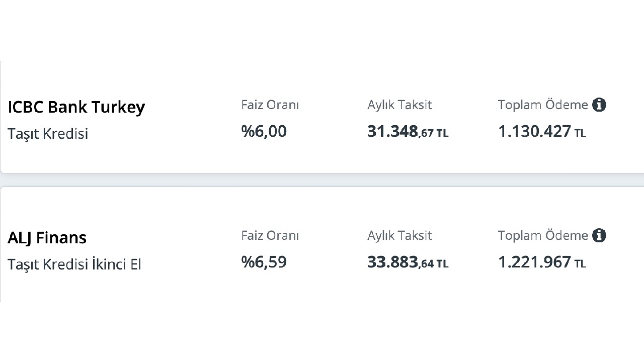Image resolution: width=644 pixels, height=362 pixels.
Task: Click the Faiz Oranı label in ALJ card
Action: click(270, 236)
